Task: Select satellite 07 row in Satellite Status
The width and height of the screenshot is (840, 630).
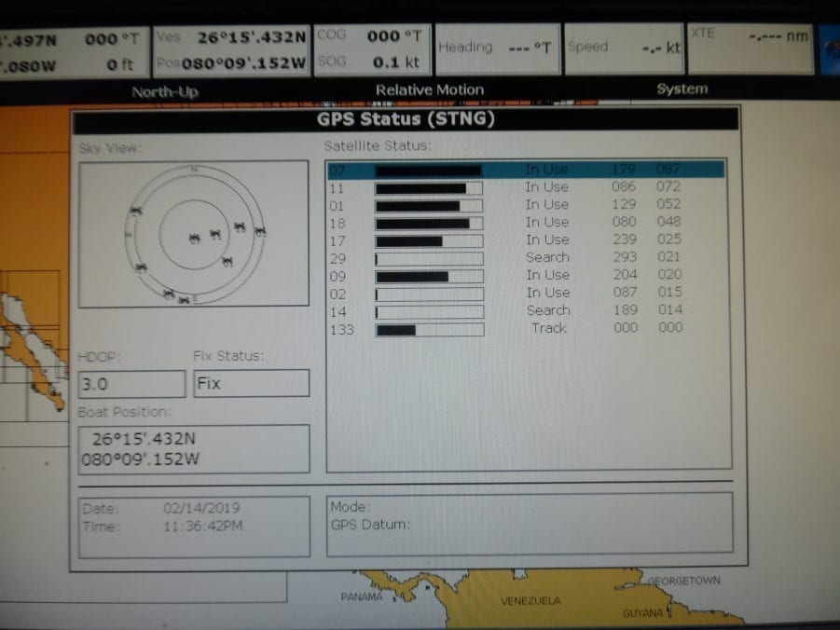Action: click(x=526, y=170)
